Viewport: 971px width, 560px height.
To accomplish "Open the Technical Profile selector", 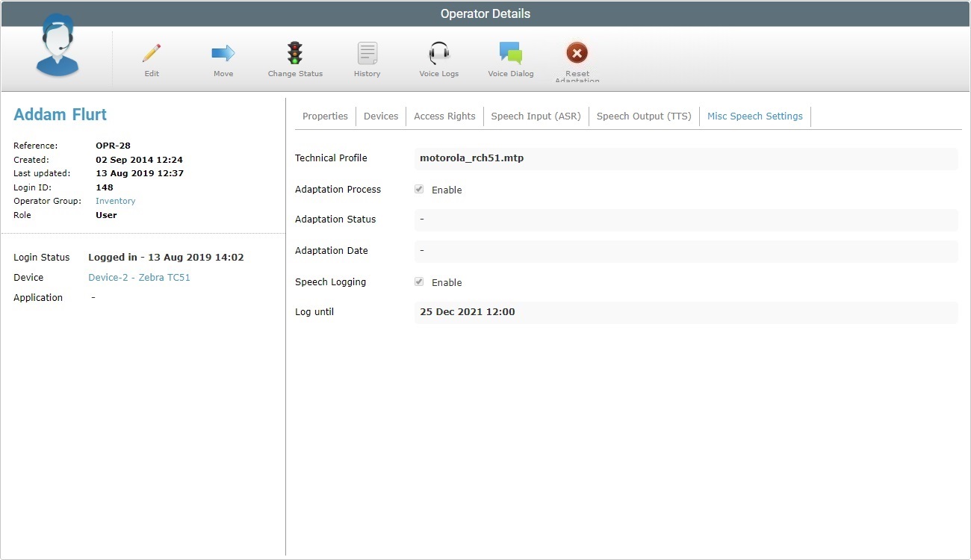I will coord(686,158).
